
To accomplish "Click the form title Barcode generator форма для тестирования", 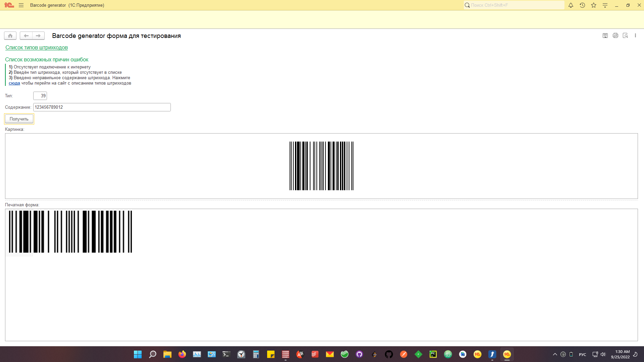I will (x=116, y=36).
